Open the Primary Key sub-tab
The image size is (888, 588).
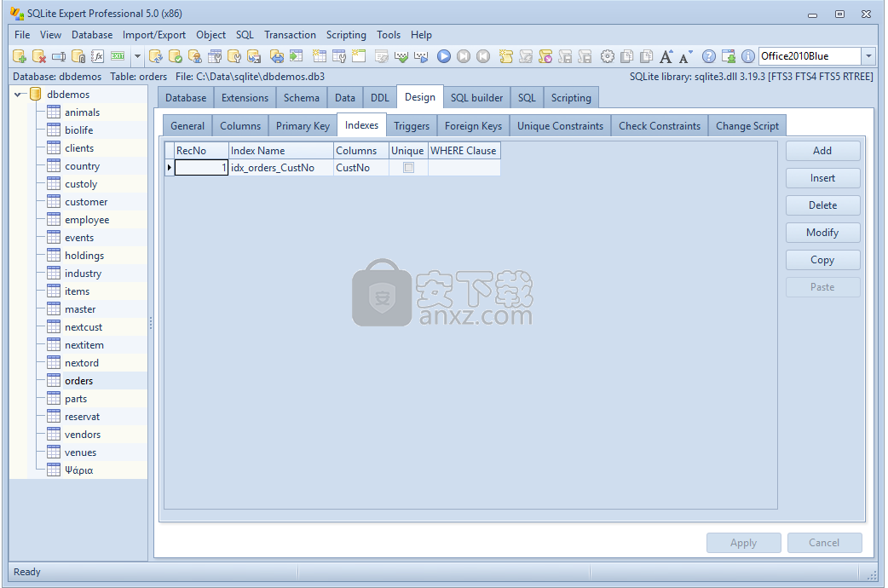tap(303, 126)
